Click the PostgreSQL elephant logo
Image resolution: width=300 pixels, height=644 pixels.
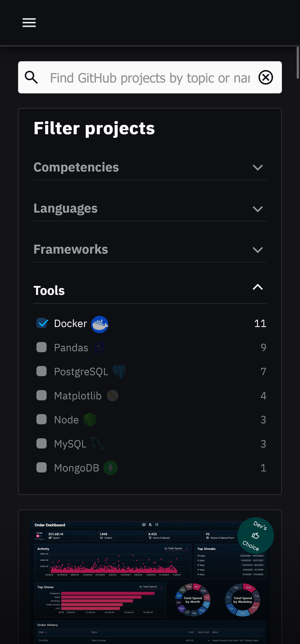[119, 371]
